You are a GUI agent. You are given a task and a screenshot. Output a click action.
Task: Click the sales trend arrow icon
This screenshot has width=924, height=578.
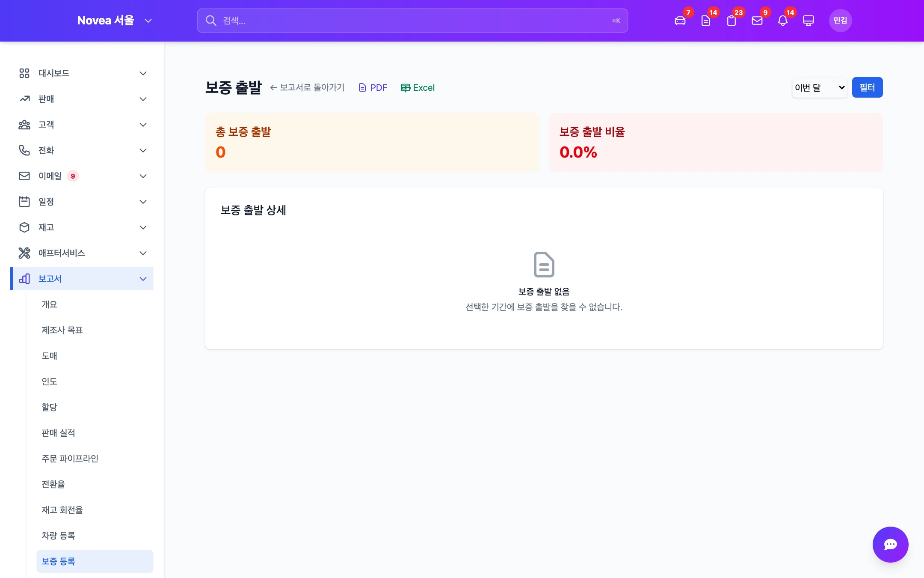(x=24, y=99)
